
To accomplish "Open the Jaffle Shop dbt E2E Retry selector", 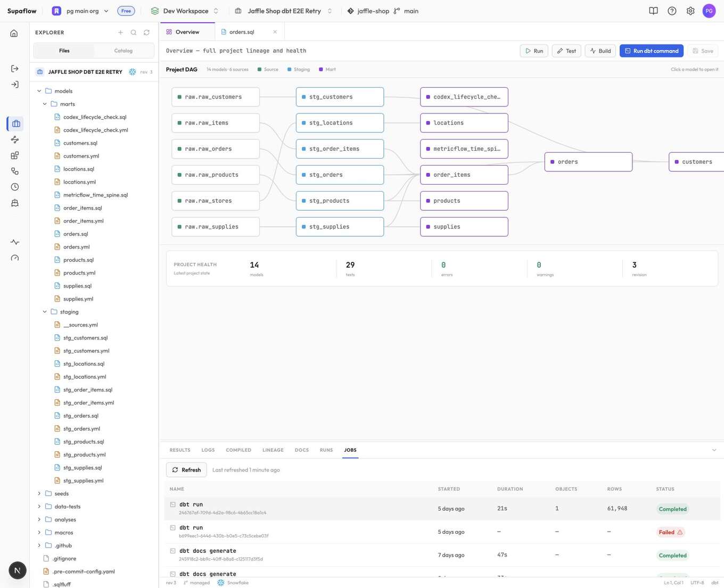I will (284, 11).
